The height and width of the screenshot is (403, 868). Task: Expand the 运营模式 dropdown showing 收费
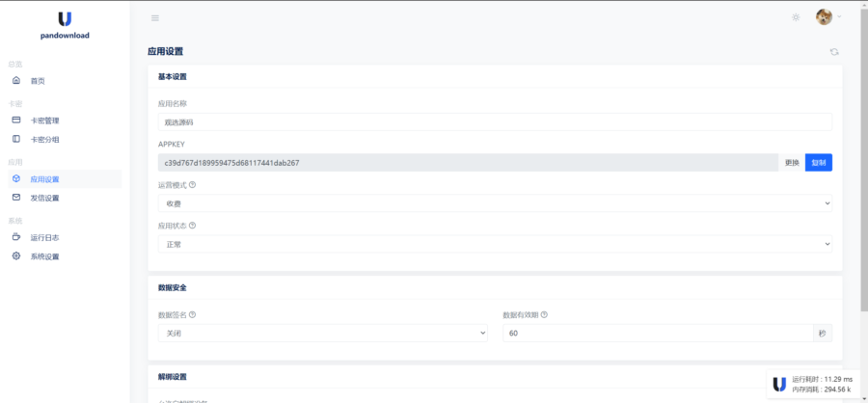(x=494, y=203)
